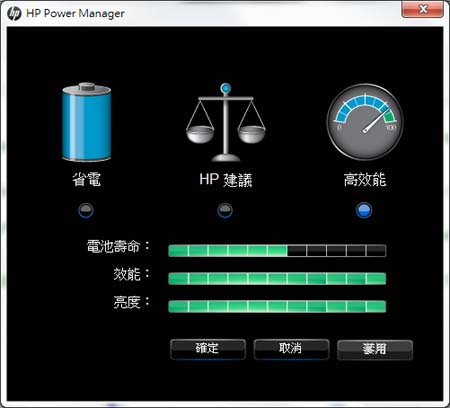Click the 電池壽命 level bar

point(277,251)
